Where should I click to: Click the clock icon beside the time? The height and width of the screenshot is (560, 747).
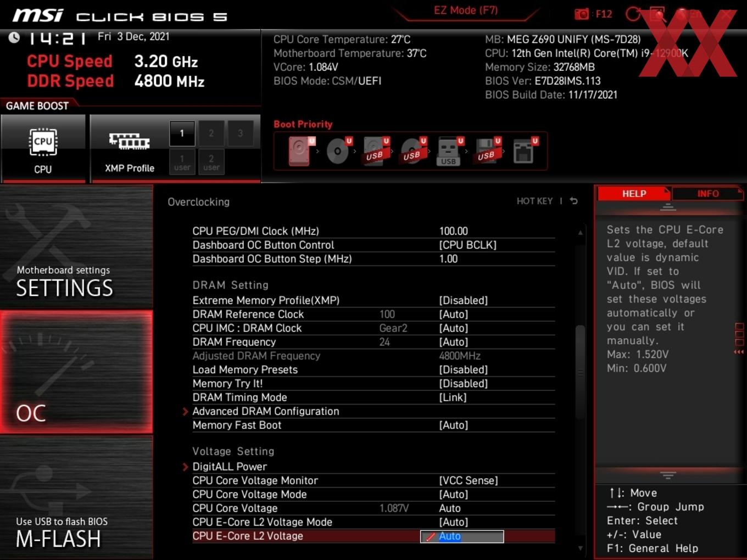tap(14, 37)
